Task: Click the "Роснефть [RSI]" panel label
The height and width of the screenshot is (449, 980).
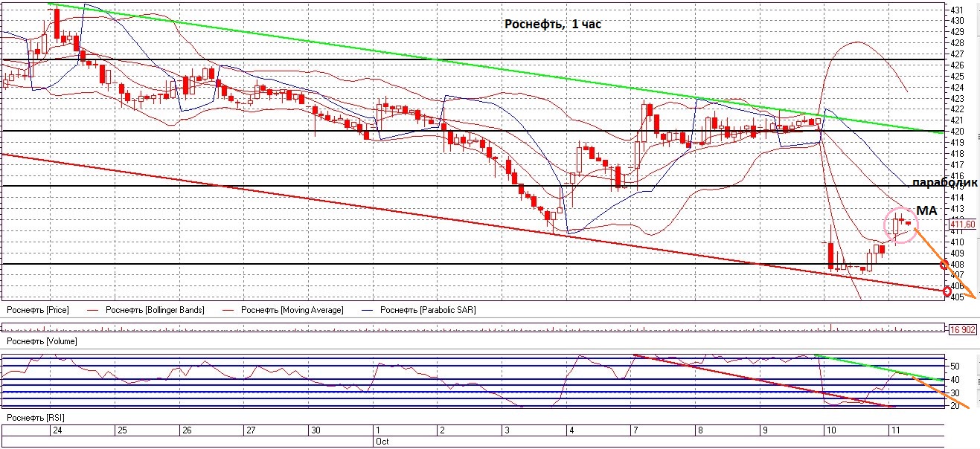Action: (x=35, y=419)
